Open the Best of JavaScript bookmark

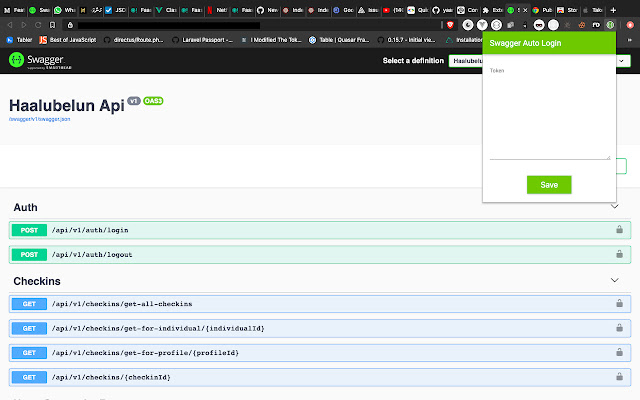pos(68,40)
